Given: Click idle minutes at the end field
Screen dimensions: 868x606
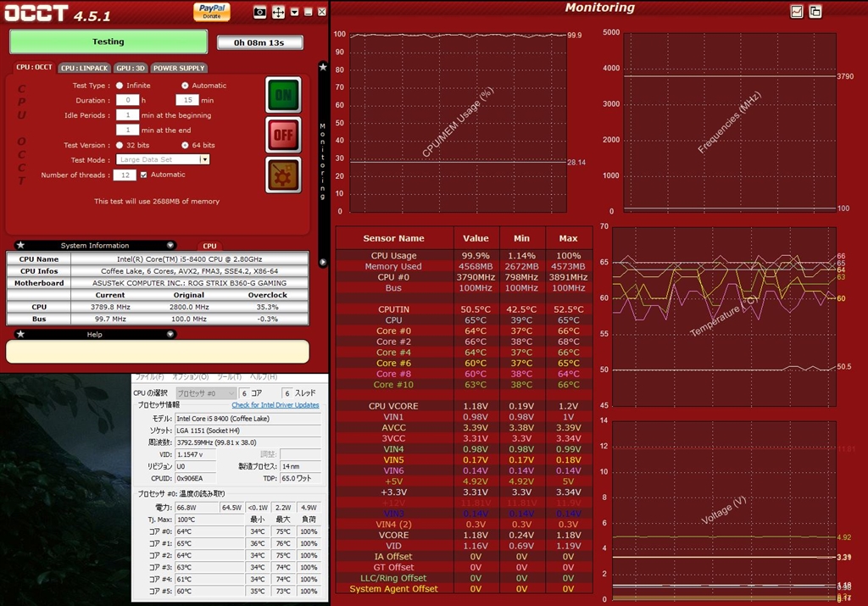Looking at the screenshot, I should click(127, 130).
